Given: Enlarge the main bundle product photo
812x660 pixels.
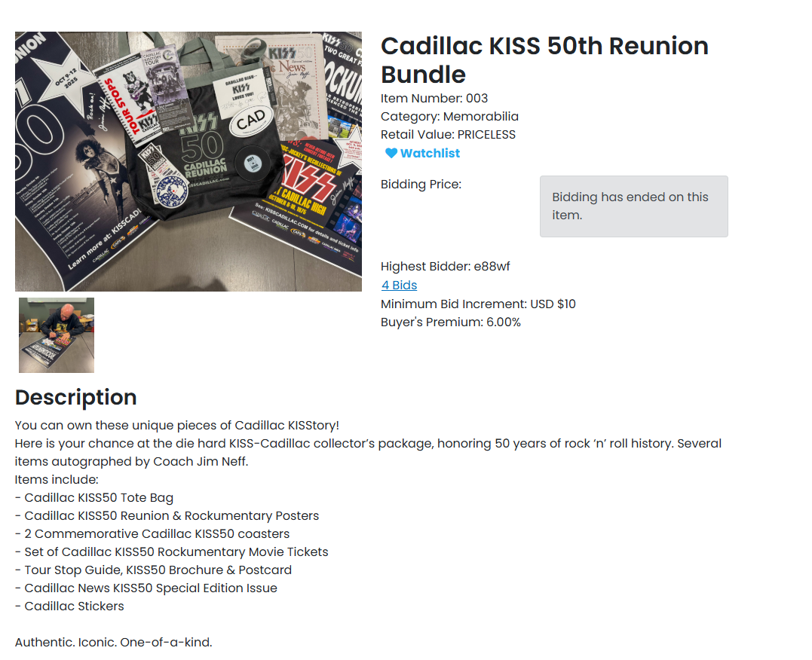Looking at the screenshot, I should (x=188, y=161).
